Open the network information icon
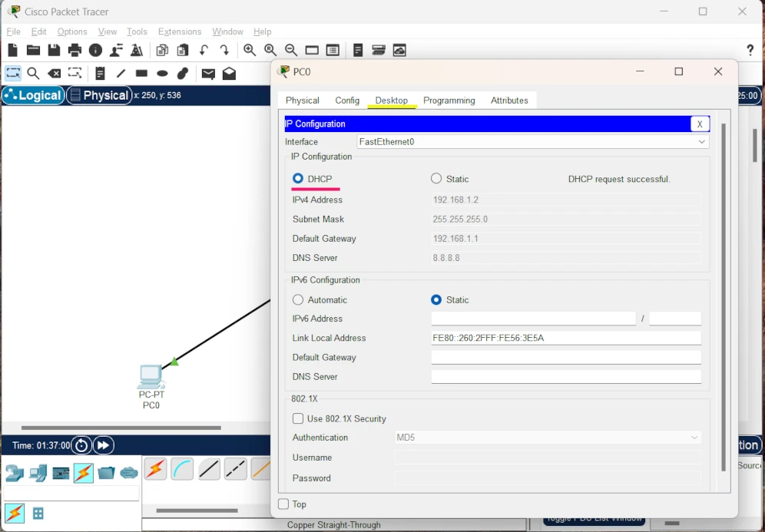 click(x=95, y=50)
